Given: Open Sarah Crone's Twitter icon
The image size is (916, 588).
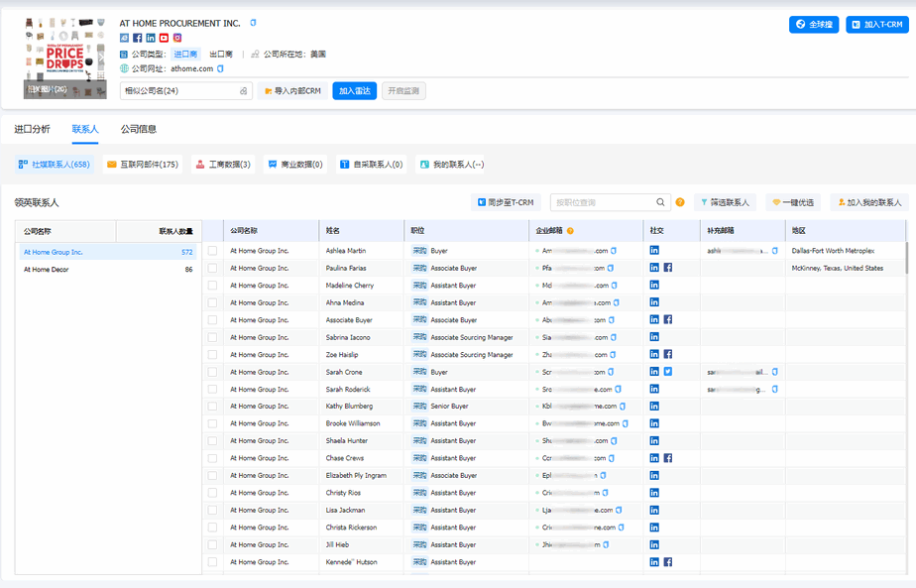Looking at the screenshot, I should (668, 372).
